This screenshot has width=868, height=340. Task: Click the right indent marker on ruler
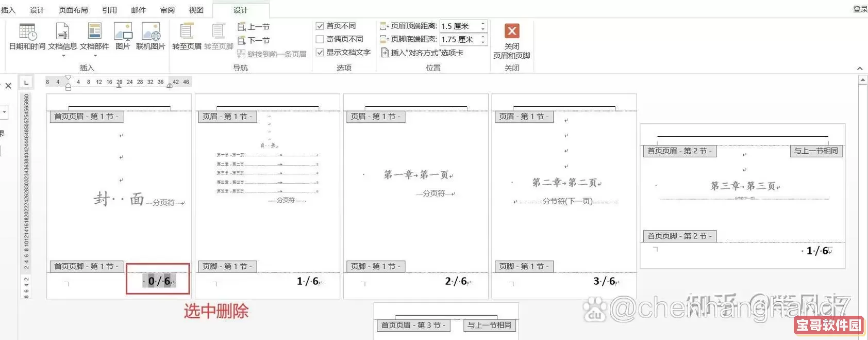pyautogui.click(x=169, y=85)
